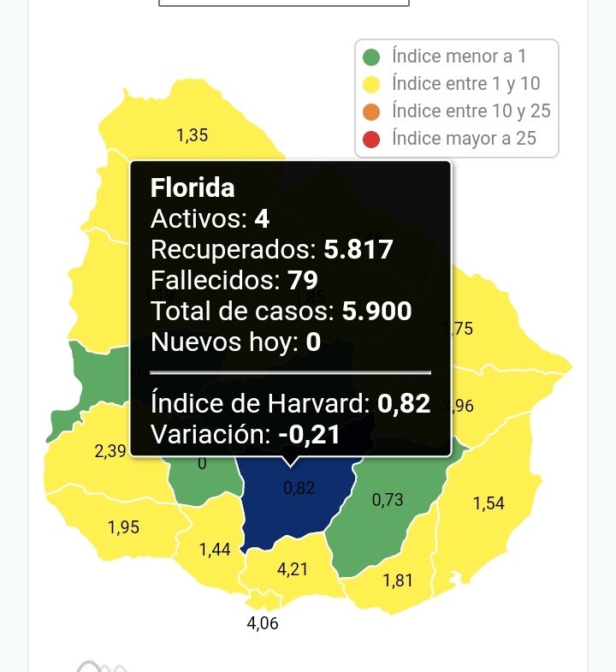Click the input box above the map
Screen dimensions: 616x672
(284, 3)
